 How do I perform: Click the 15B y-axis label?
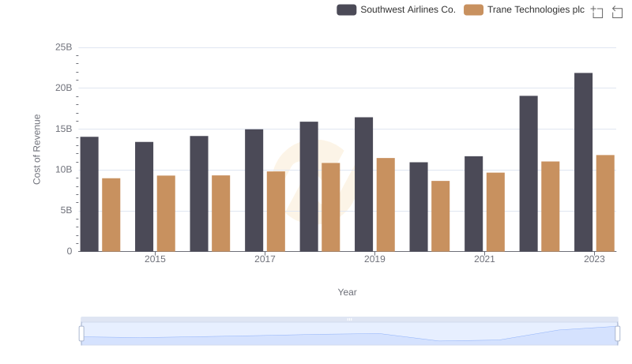(x=64, y=129)
